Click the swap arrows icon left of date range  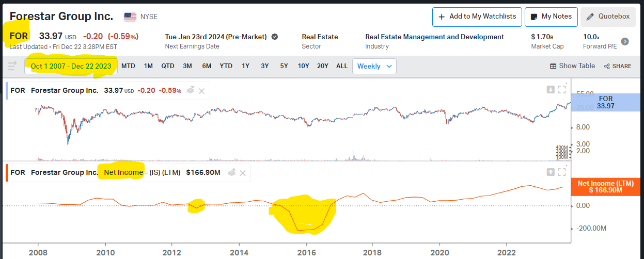[11, 66]
